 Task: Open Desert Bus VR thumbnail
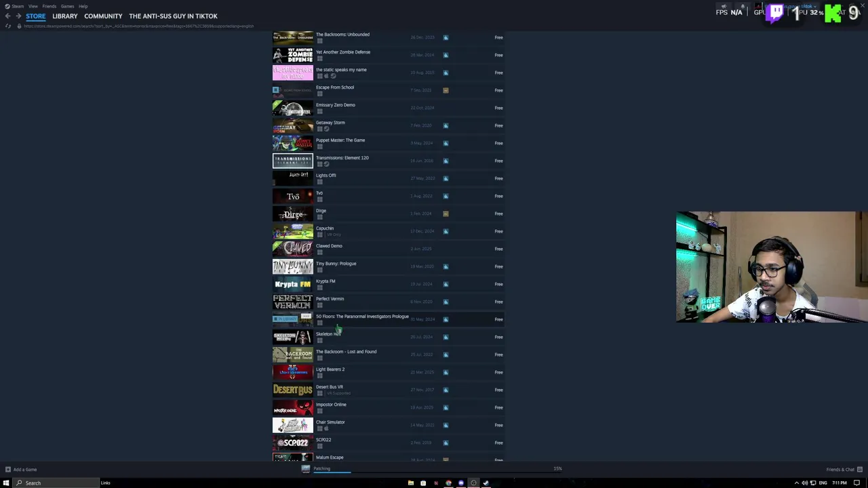(x=293, y=390)
